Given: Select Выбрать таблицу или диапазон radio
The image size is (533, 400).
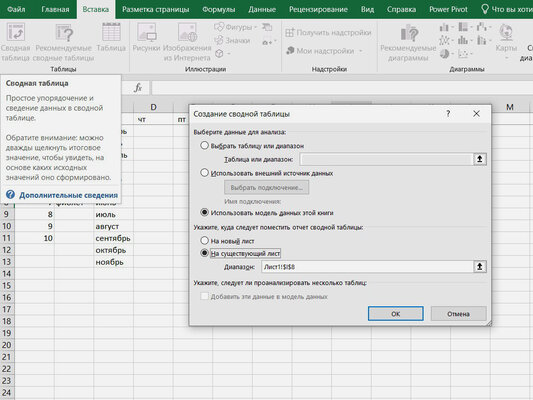Looking at the screenshot, I should (204, 146).
